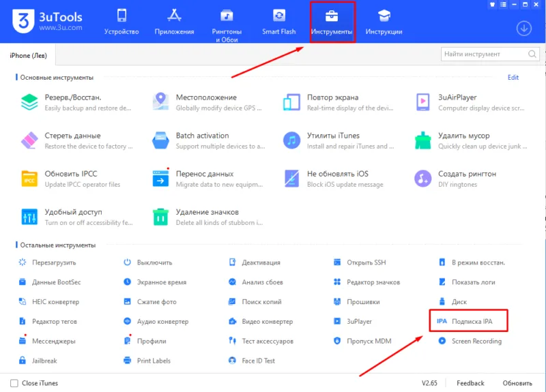Select the iPhone (Лев) device tab

(x=28, y=55)
